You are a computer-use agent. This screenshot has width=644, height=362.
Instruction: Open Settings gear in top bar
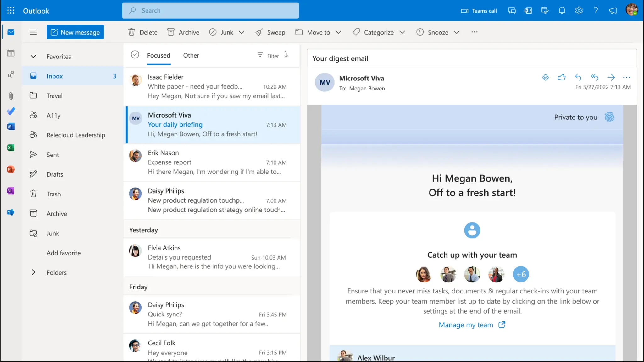[x=579, y=11]
